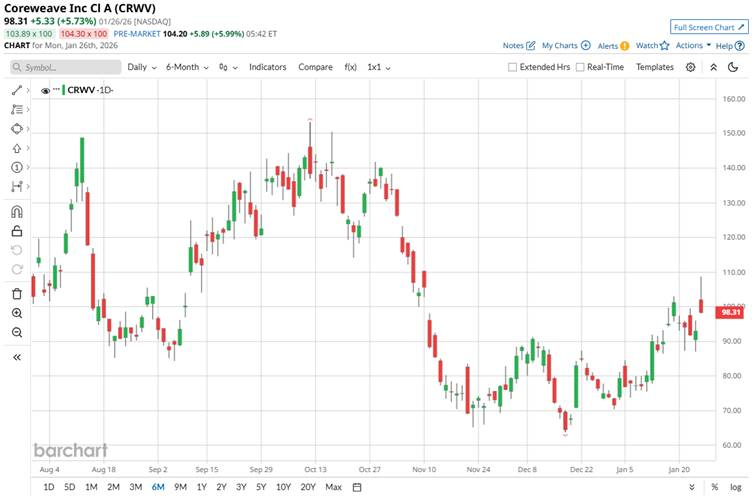Expand the Actions dropdown
This screenshot has height=501, width=752.
click(x=693, y=46)
